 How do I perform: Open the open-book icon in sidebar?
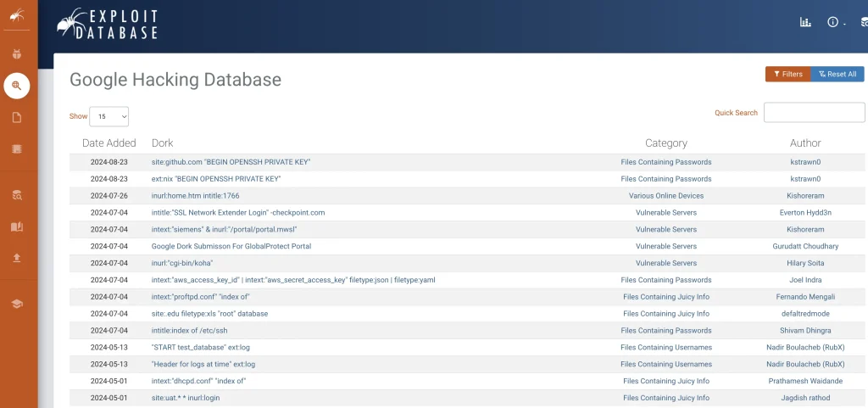(x=16, y=226)
